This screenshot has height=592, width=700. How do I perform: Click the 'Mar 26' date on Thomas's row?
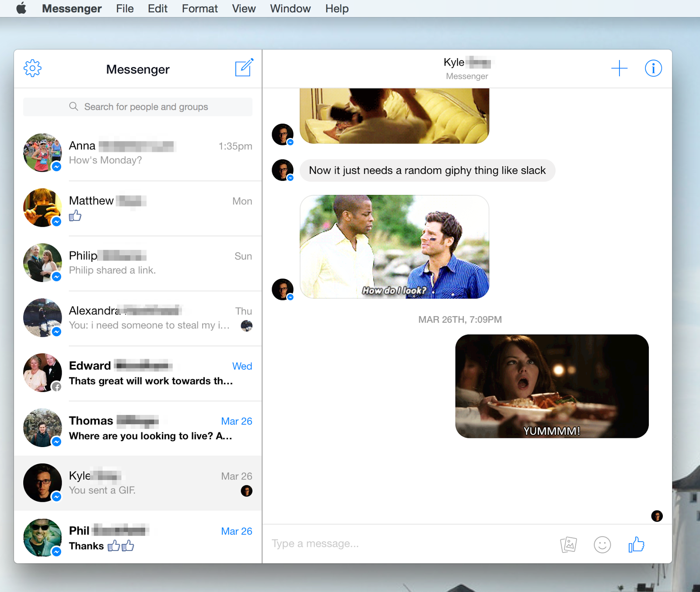click(x=237, y=421)
